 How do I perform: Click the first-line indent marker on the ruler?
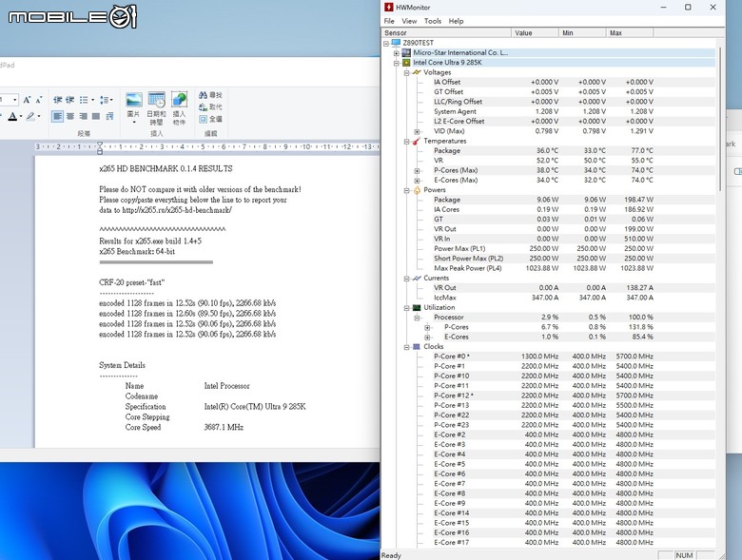99,145
